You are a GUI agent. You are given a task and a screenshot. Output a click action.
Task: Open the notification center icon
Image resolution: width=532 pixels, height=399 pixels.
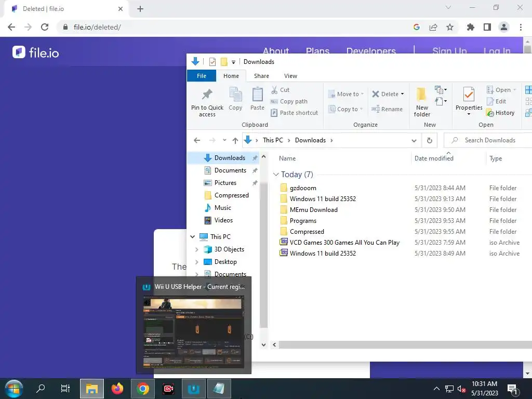pyautogui.click(x=512, y=389)
